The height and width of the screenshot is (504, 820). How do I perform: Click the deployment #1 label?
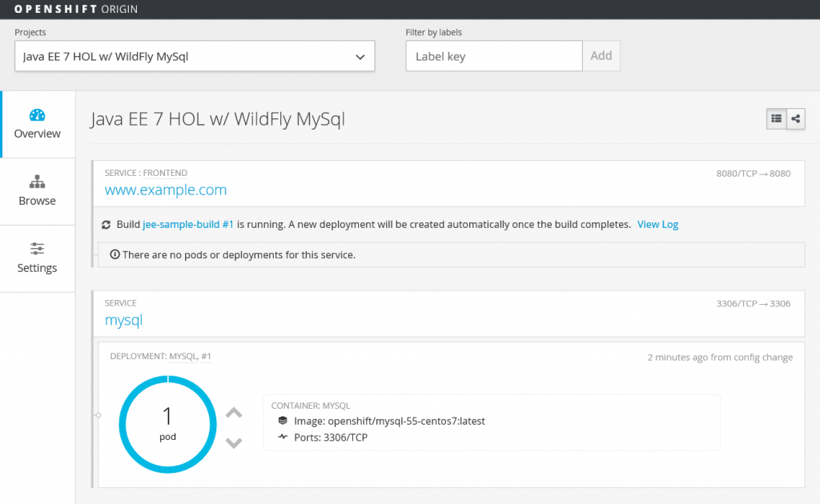(206, 356)
